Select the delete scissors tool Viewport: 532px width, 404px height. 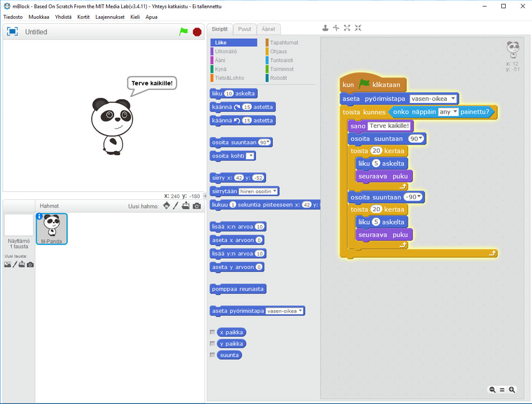pos(336,28)
